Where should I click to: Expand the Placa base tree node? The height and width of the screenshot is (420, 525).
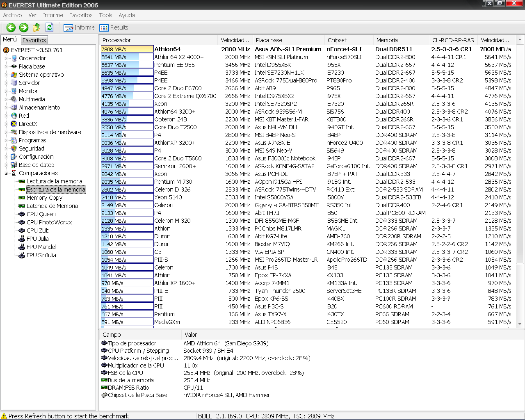point(6,66)
